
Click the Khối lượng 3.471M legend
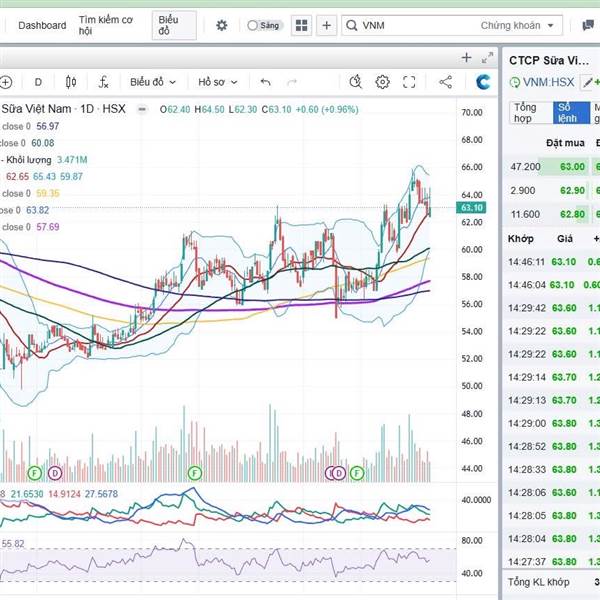pos(44,160)
